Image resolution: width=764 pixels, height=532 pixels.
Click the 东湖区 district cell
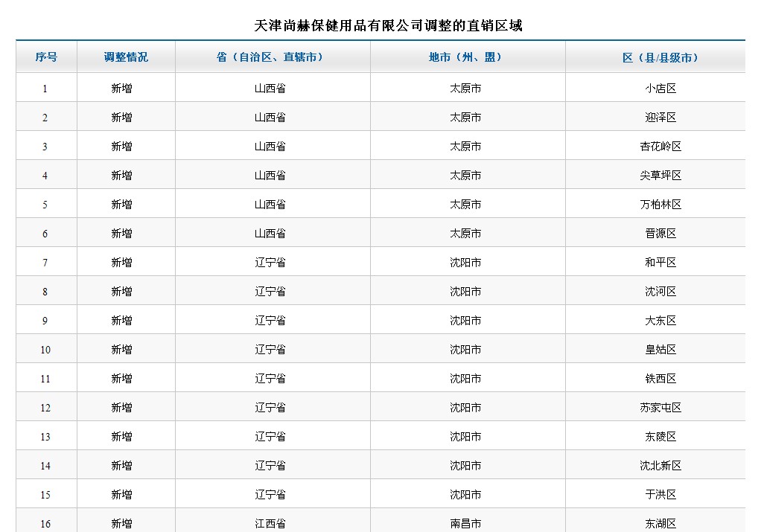click(x=660, y=524)
